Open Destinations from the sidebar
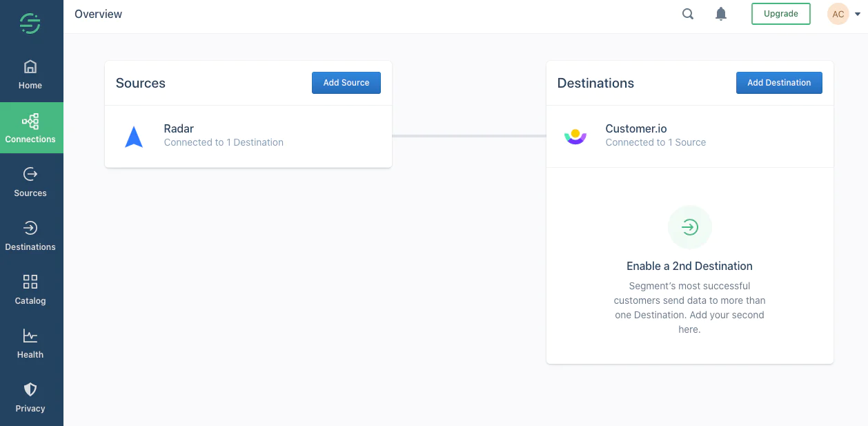Screen dimensions: 868x426 click(30, 235)
